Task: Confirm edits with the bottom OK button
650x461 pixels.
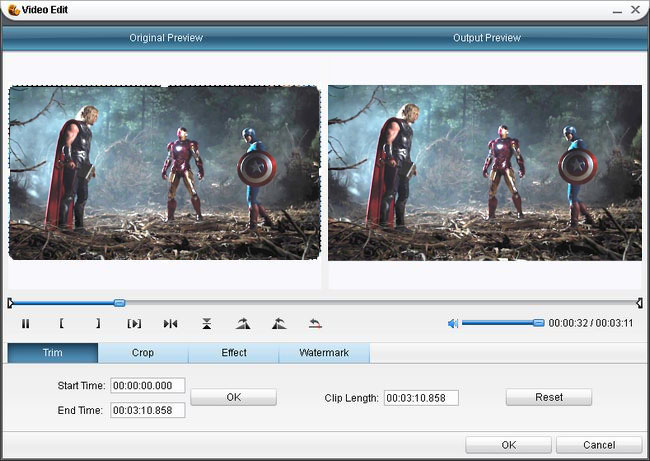Action: pyautogui.click(x=509, y=445)
